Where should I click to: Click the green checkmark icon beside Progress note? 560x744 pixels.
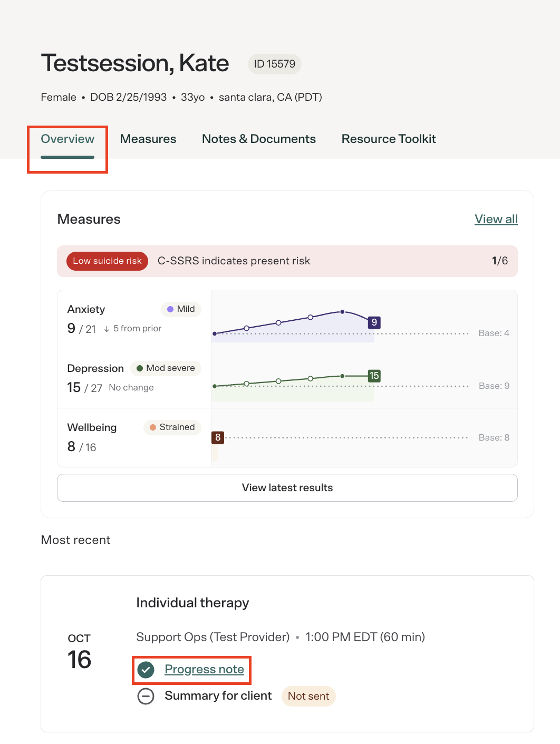point(146,670)
